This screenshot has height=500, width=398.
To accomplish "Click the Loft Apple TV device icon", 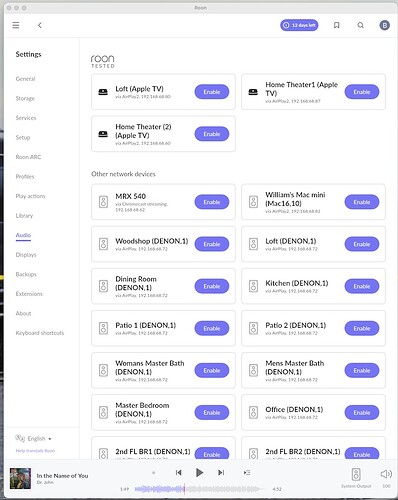I will click(103, 92).
